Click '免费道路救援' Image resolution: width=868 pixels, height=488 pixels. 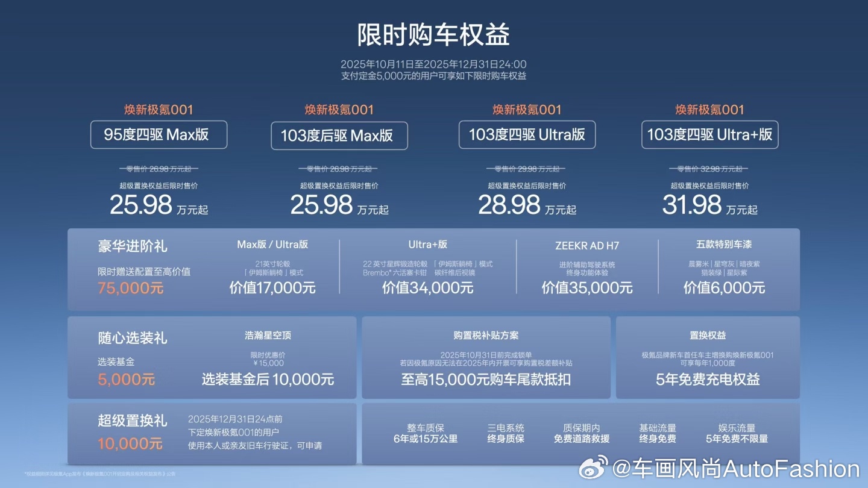pyautogui.click(x=582, y=439)
